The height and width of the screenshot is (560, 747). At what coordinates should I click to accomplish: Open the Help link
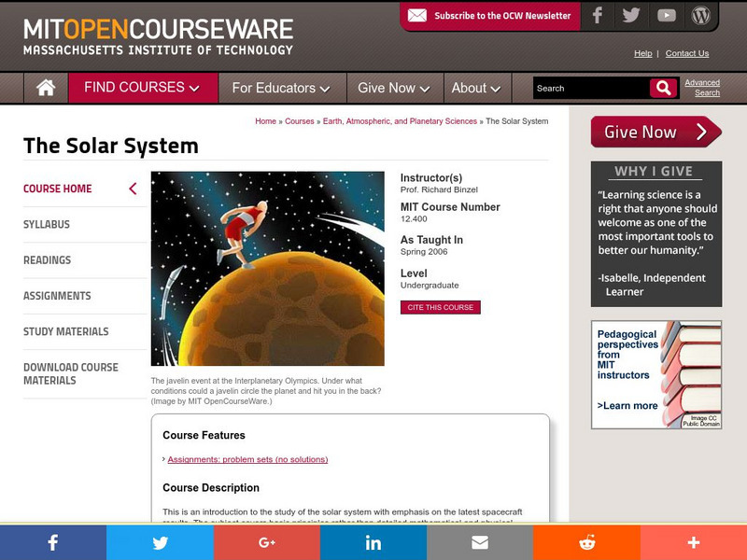[642, 53]
